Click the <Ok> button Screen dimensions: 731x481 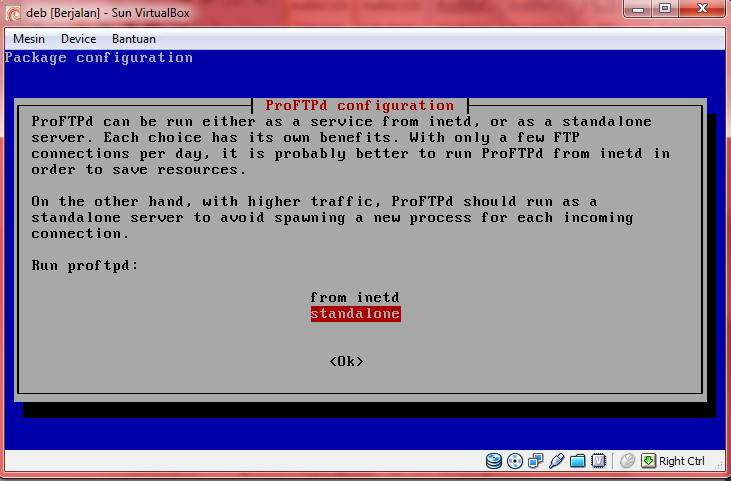346,361
